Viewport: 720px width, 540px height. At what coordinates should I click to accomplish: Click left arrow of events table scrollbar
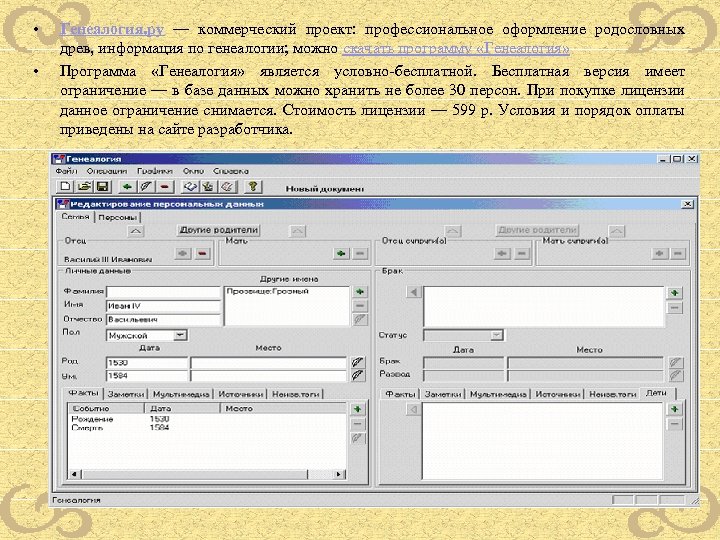(x=74, y=474)
